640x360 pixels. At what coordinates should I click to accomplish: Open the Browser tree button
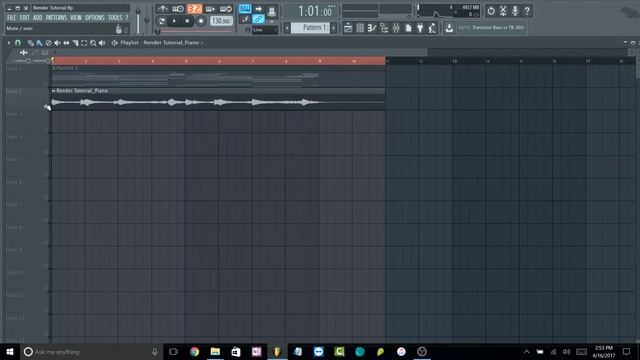coord(384,28)
